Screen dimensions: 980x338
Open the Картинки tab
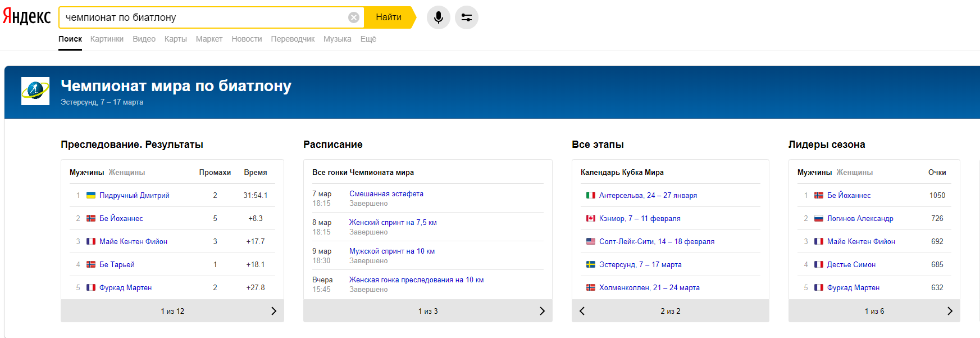[107, 39]
